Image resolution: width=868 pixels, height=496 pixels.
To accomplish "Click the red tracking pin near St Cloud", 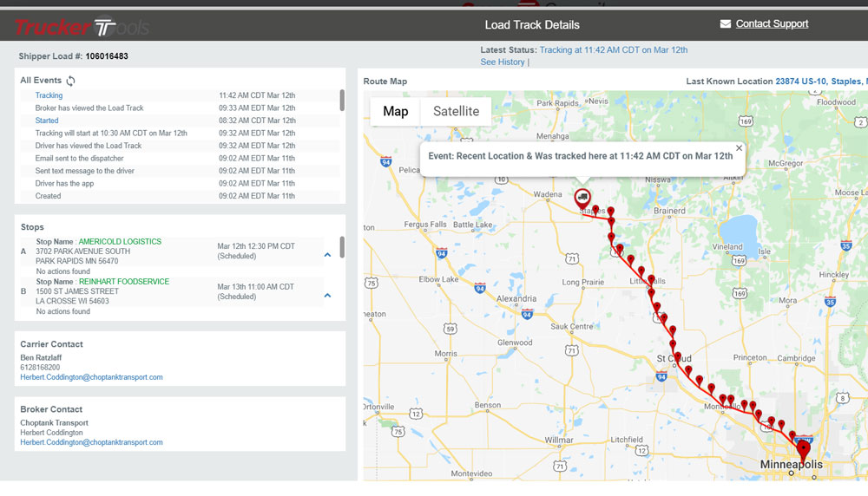I will [x=673, y=346].
